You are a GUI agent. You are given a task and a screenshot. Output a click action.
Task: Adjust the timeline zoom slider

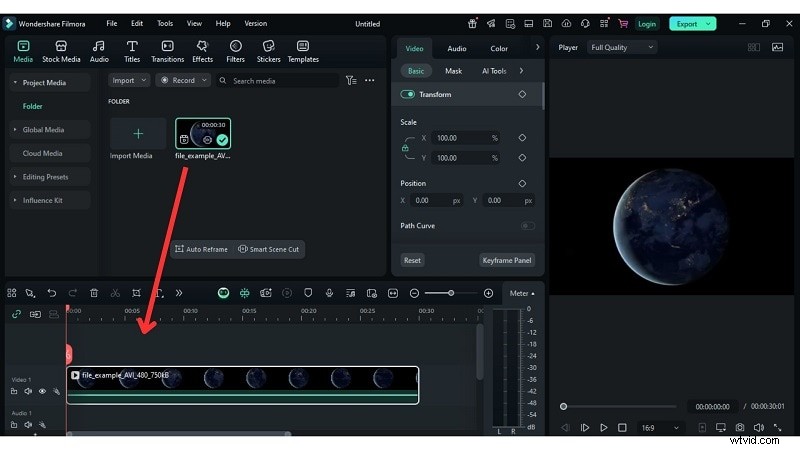tap(451, 293)
